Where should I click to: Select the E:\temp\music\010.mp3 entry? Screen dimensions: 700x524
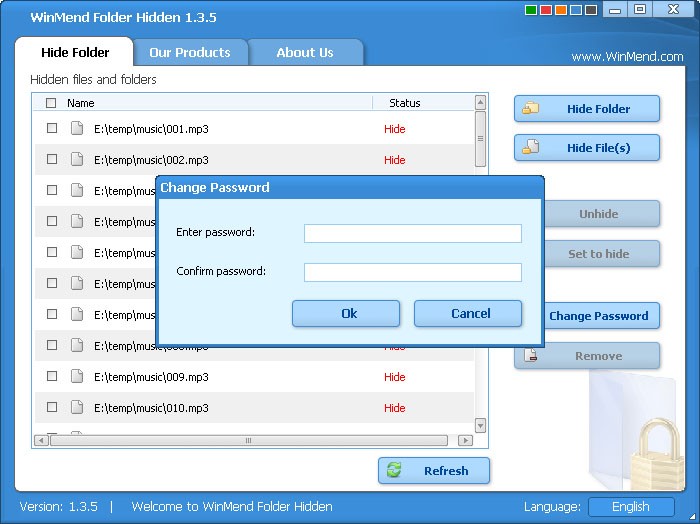(151, 408)
